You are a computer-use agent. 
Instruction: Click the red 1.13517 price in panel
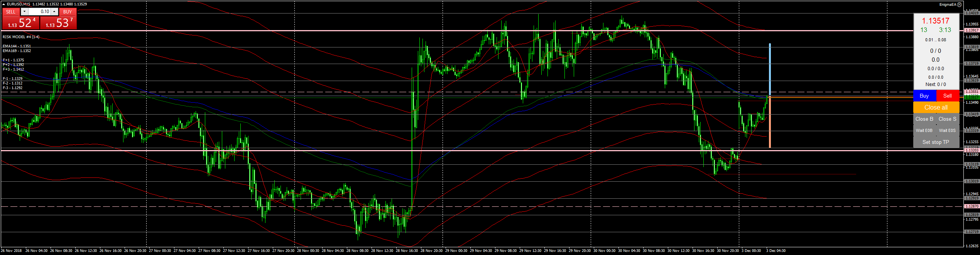coord(936,21)
